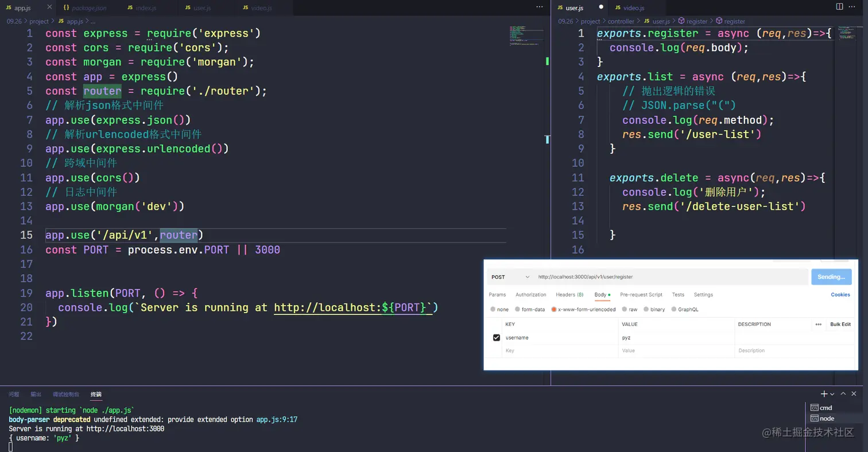
Task: Click http://localhost:3000 in terminal output
Action: pyautogui.click(x=125, y=428)
